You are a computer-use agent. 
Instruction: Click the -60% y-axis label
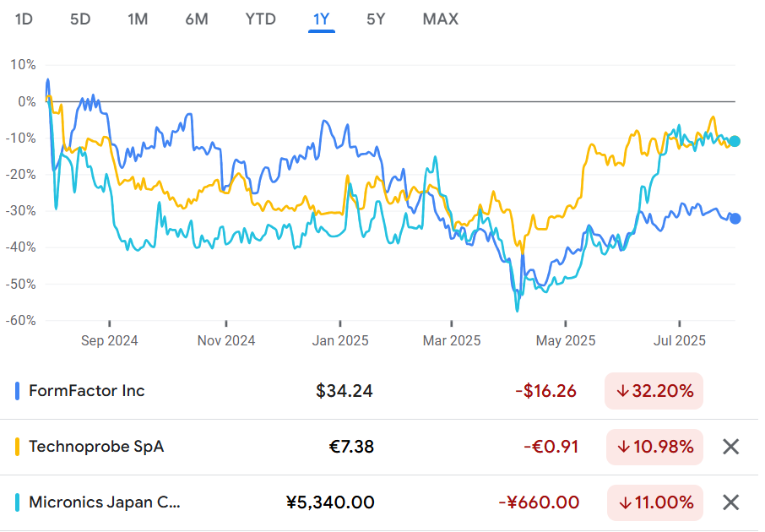tap(20, 321)
